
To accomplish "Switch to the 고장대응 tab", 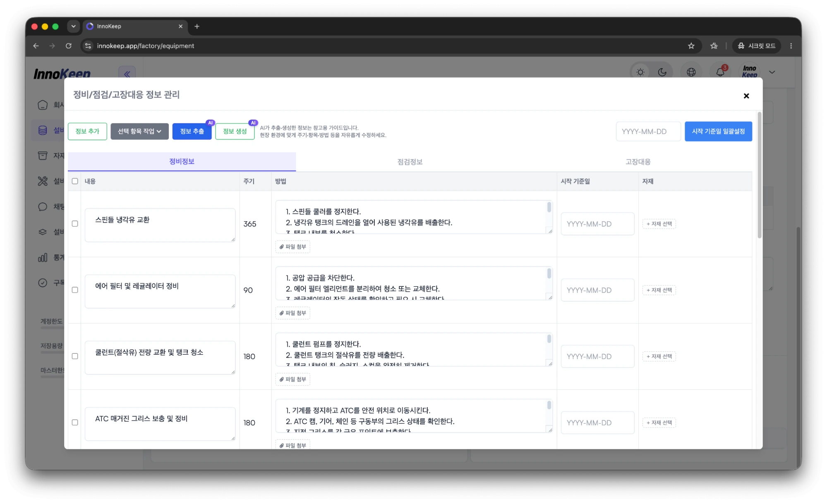I will (x=638, y=162).
